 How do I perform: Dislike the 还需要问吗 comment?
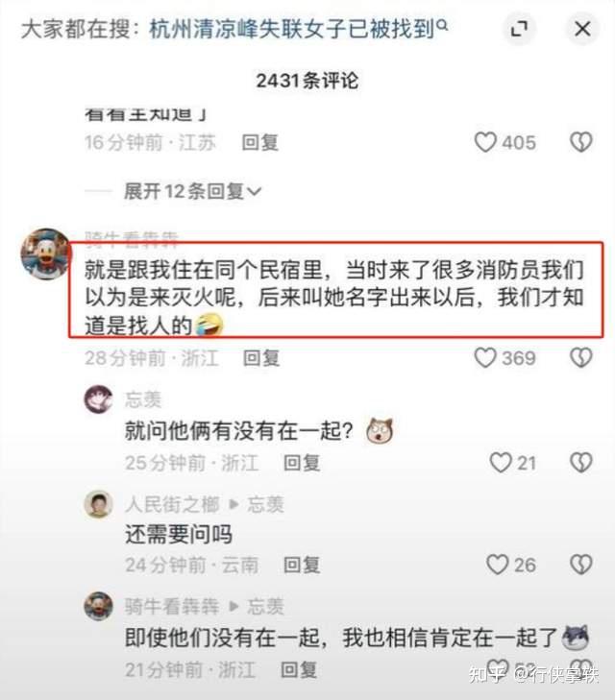pyautogui.click(x=581, y=565)
